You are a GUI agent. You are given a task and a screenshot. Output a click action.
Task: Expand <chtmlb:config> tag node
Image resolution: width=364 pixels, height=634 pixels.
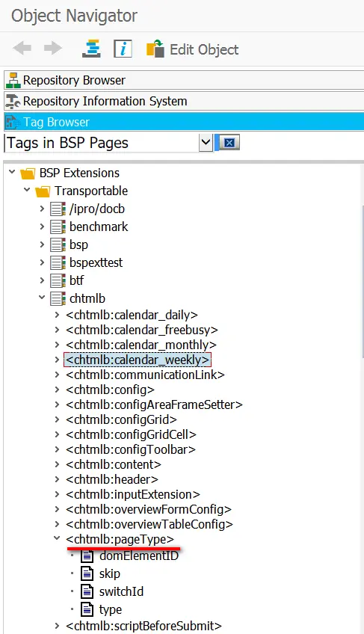(57, 390)
